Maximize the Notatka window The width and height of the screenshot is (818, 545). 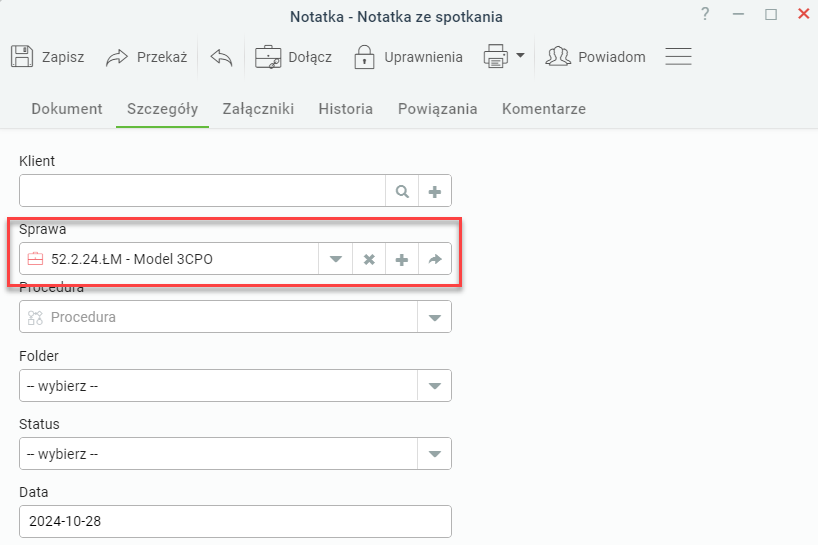771,14
